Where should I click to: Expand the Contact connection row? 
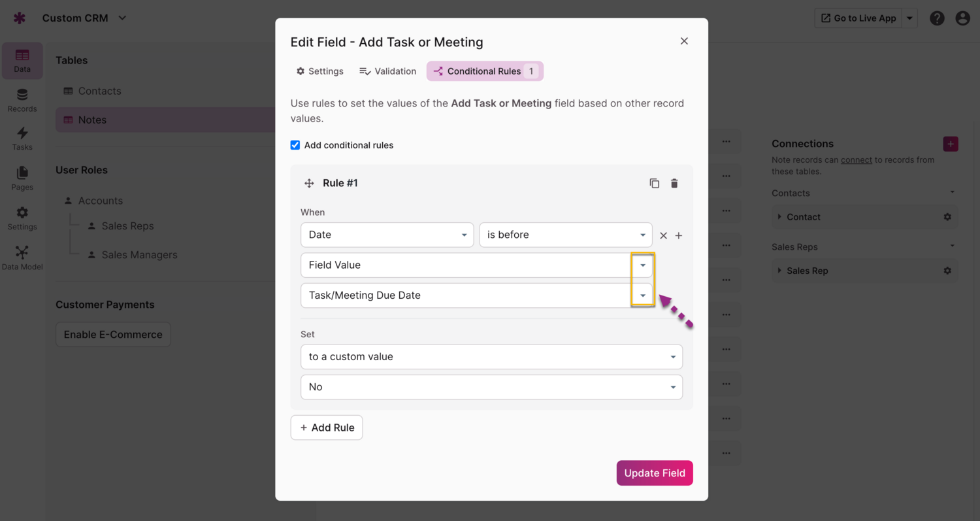coord(779,217)
